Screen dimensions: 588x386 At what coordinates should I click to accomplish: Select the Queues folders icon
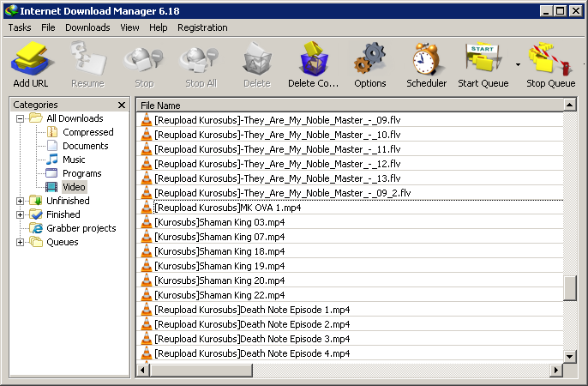click(36, 242)
